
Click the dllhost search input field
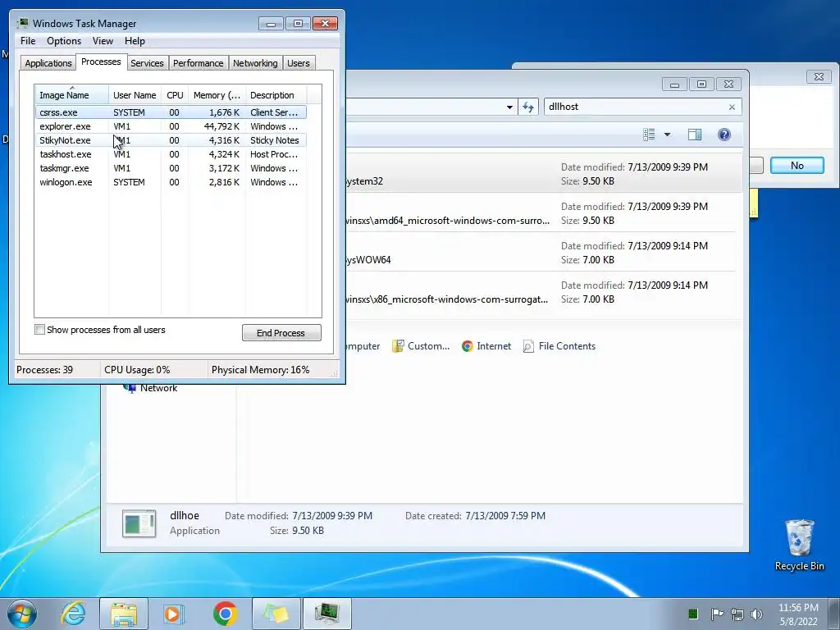click(635, 107)
